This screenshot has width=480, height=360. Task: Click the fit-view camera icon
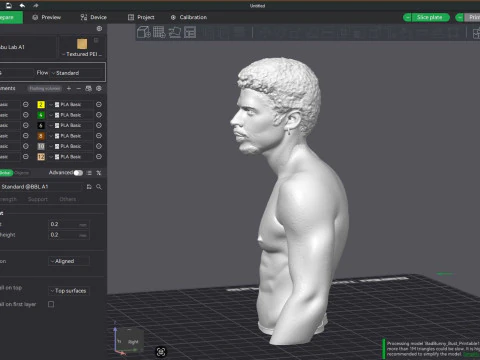[161, 352]
